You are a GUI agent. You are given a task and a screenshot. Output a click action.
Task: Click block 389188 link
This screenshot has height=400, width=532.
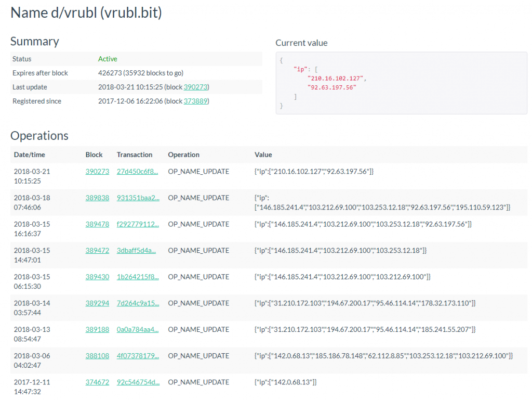[97, 329]
